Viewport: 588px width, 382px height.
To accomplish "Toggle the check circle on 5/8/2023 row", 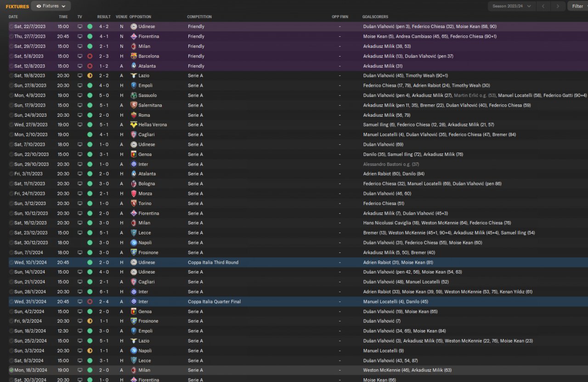I will [x=11, y=56].
